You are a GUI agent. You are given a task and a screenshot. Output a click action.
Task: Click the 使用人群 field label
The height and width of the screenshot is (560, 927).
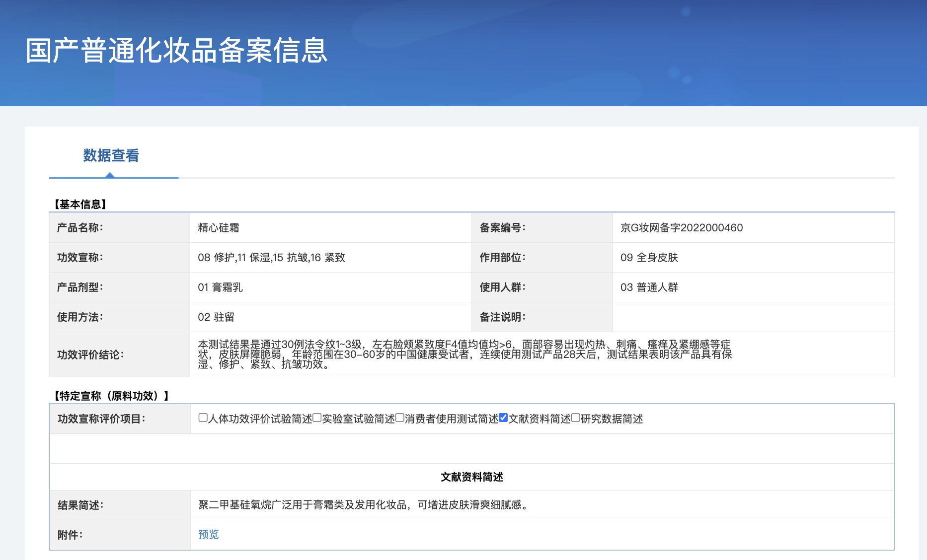tap(503, 287)
